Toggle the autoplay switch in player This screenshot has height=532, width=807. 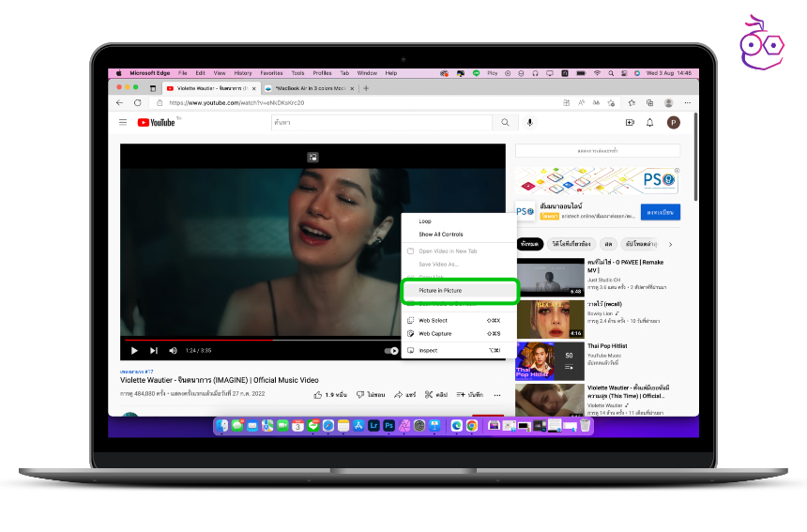391,351
